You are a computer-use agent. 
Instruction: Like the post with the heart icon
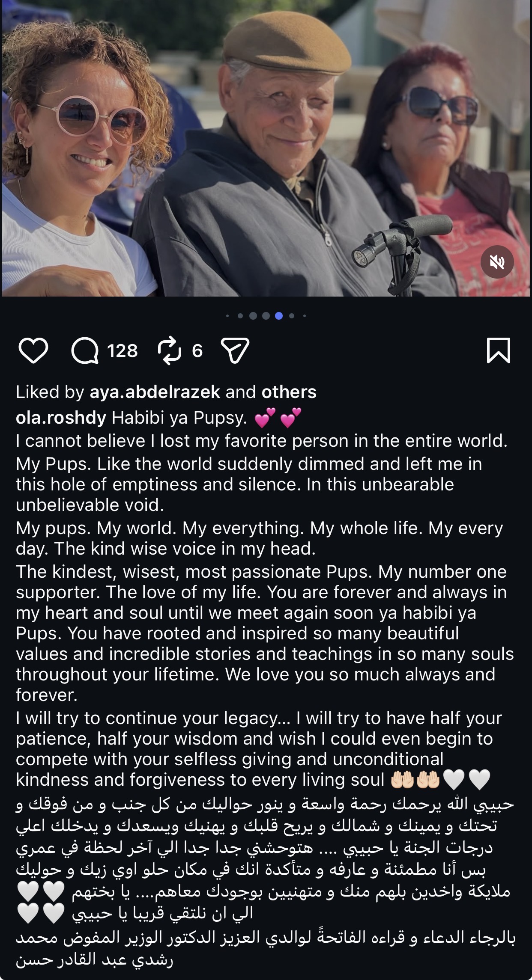click(x=33, y=350)
